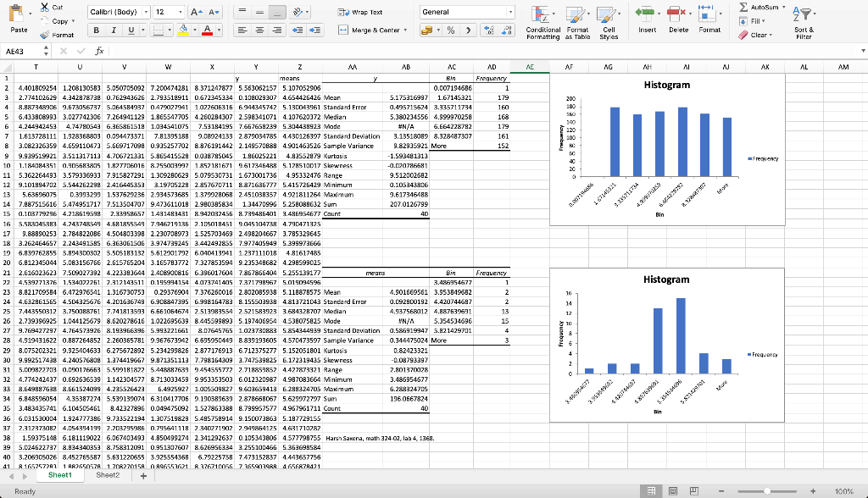Viewport: 868px width, 498px height.
Task: Open the AutoSum dropdown arrow
Action: click(x=783, y=7)
